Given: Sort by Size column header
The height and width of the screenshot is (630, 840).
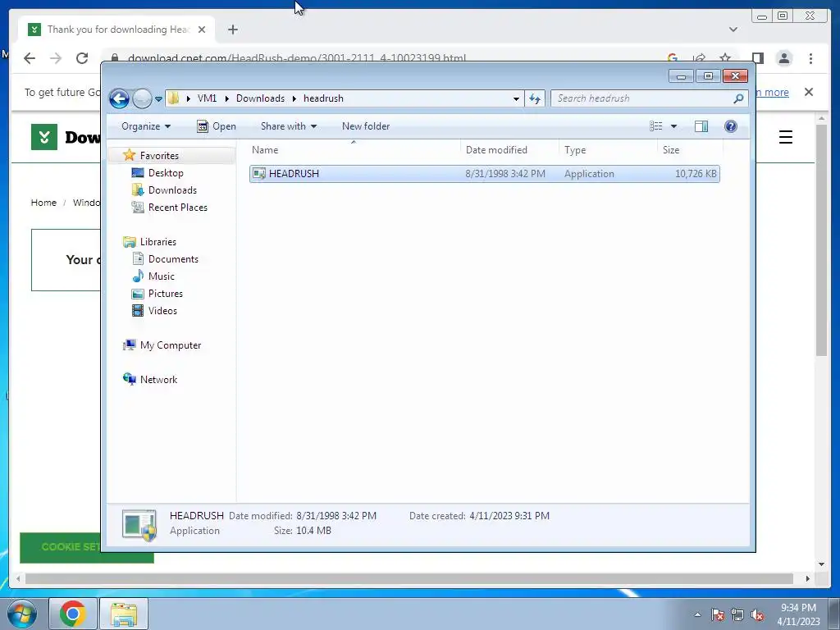Looking at the screenshot, I should (690, 150).
